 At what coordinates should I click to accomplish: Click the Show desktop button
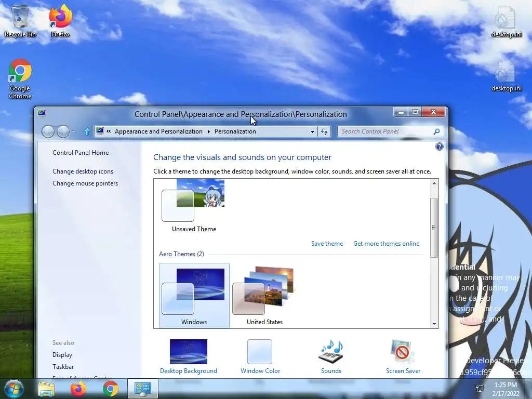528,389
